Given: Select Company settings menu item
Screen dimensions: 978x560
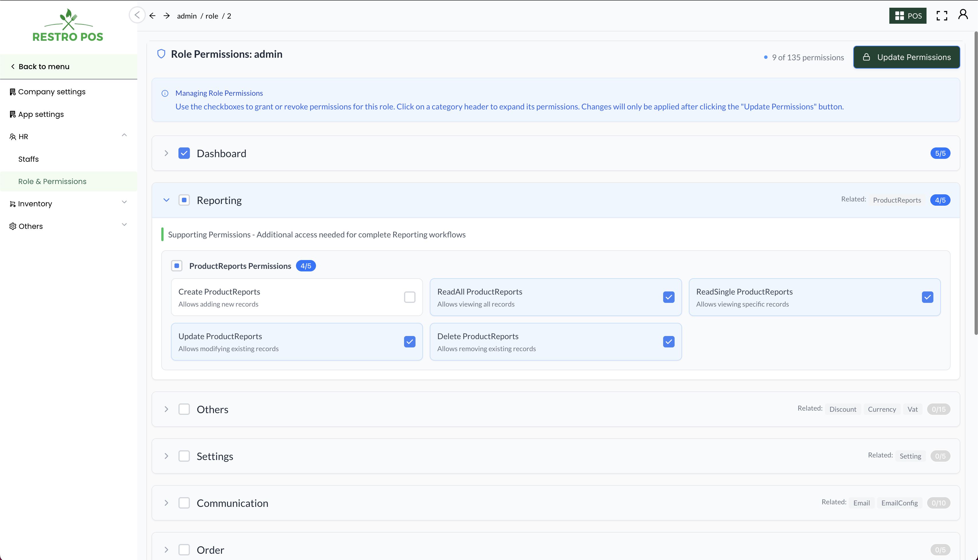Looking at the screenshot, I should coord(51,92).
